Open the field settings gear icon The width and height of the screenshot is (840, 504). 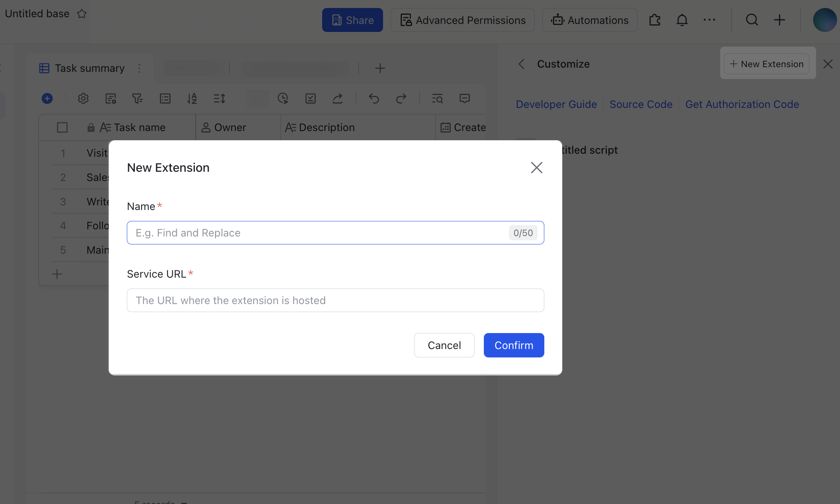click(x=83, y=98)
